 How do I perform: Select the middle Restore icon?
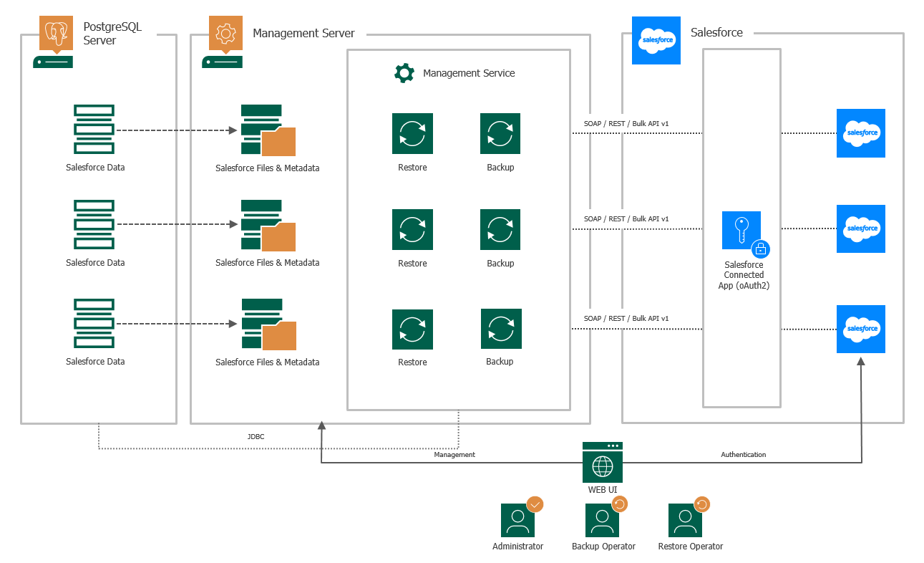pyautogui.click(x=412, y=229)
